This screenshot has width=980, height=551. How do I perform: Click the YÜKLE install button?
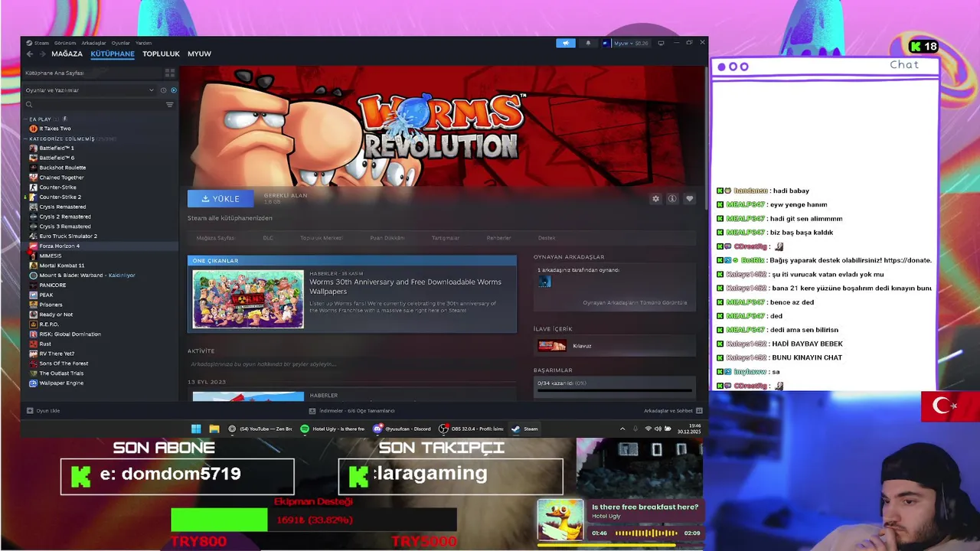220,199
